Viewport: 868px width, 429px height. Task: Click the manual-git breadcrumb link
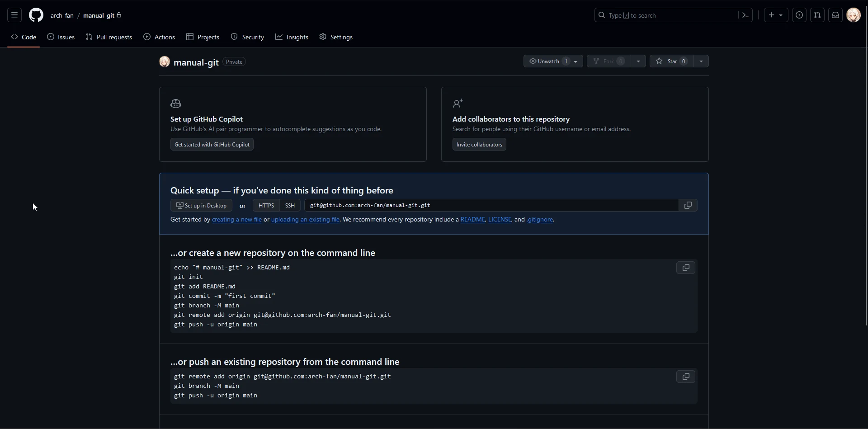[99, 15]
